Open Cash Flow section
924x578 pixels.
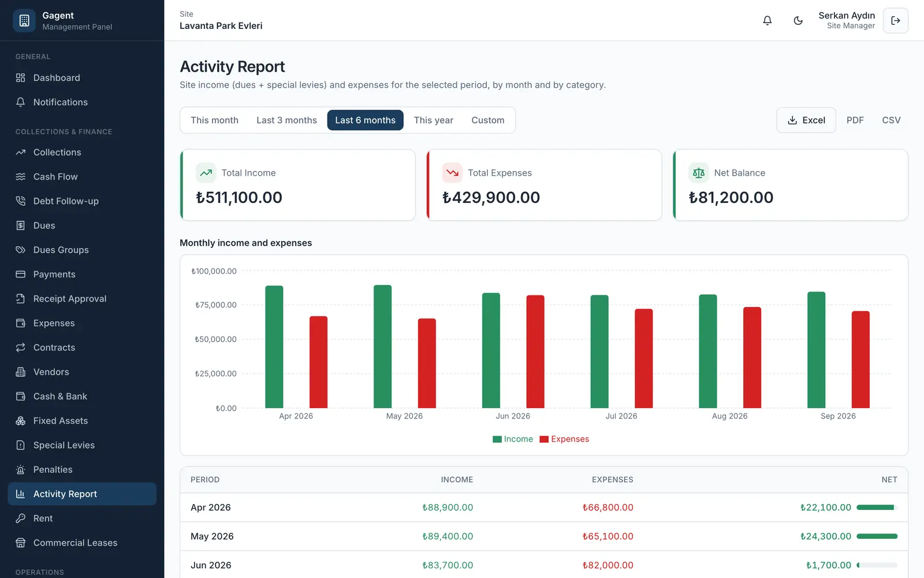click(x=82, y=176)
